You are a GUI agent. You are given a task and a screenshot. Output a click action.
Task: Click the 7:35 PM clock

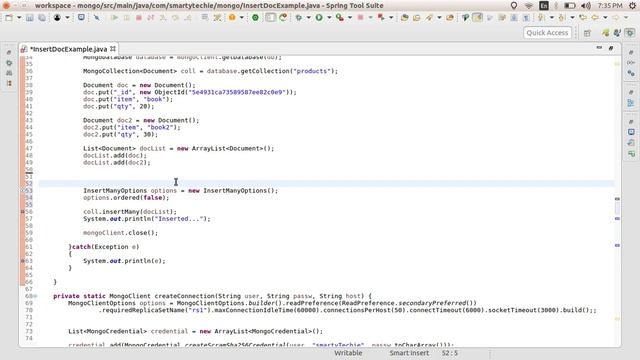(610, 6)
